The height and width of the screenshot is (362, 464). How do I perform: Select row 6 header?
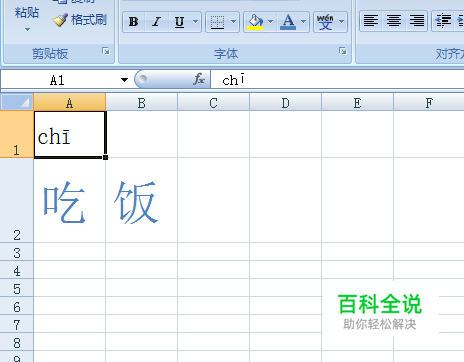(17, 306)
